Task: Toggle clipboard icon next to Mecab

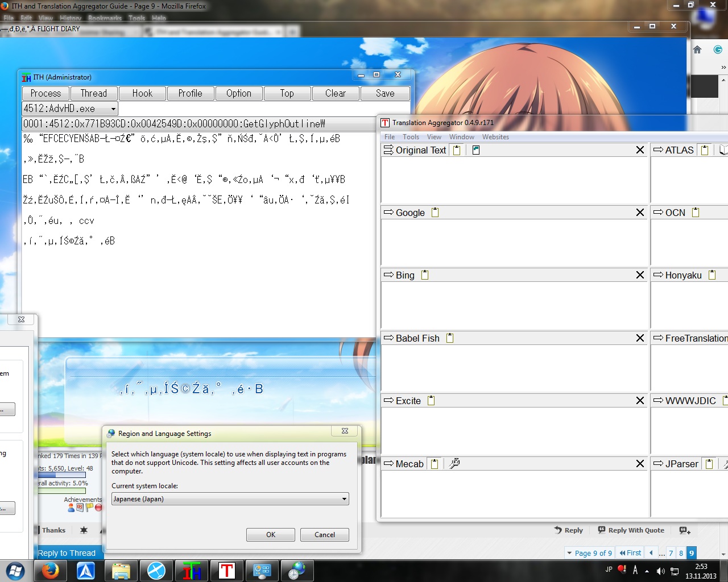Action: (x=435, y=464)
